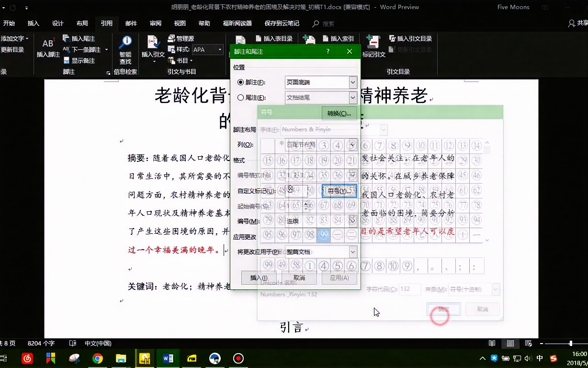Click Insert Citation (插入引文)

click(152, 47)
